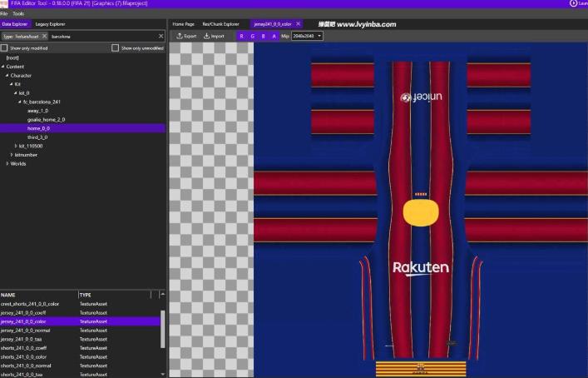Toggle the green channel G button

[252, 36]
